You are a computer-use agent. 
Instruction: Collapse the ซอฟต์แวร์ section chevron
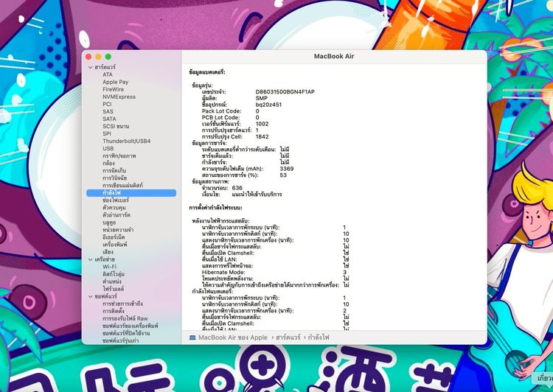tap(91, 296)
